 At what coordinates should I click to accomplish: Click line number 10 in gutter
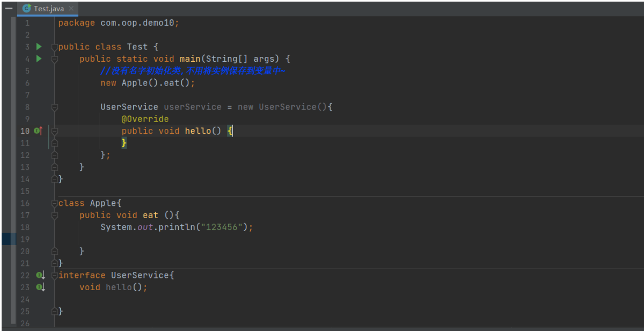(x=25, y=131)
